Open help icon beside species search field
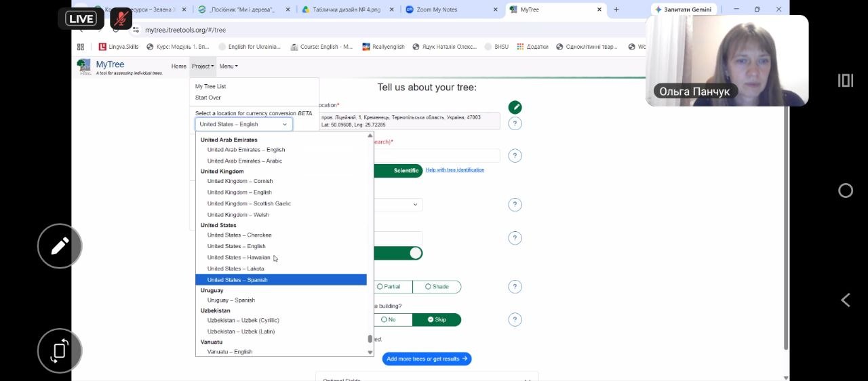This screenshot has height=381, width=868. pos(515,156)
